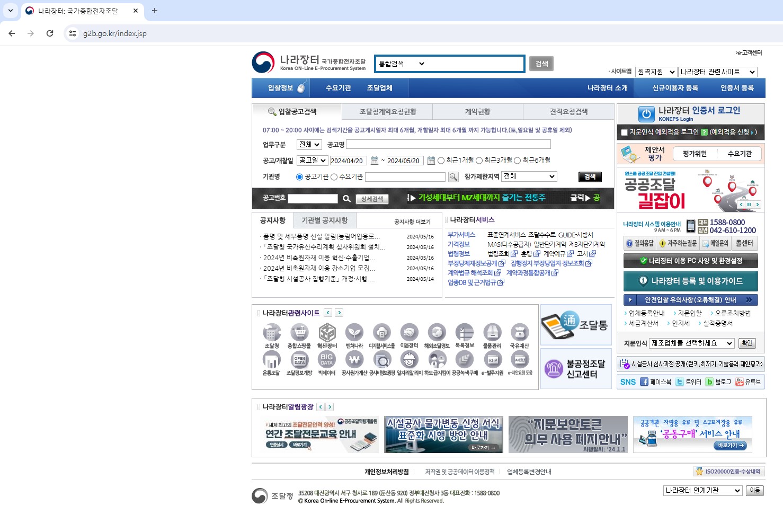The height and width of the screenshot is (532, 783).
Task: Reload the page with browser refresh button
Action: point(50,33)
